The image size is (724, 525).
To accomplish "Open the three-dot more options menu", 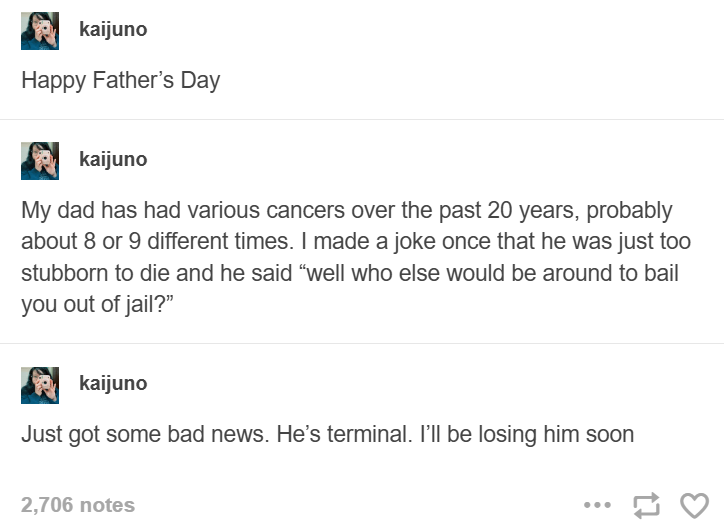I will [x=597, y=505].
